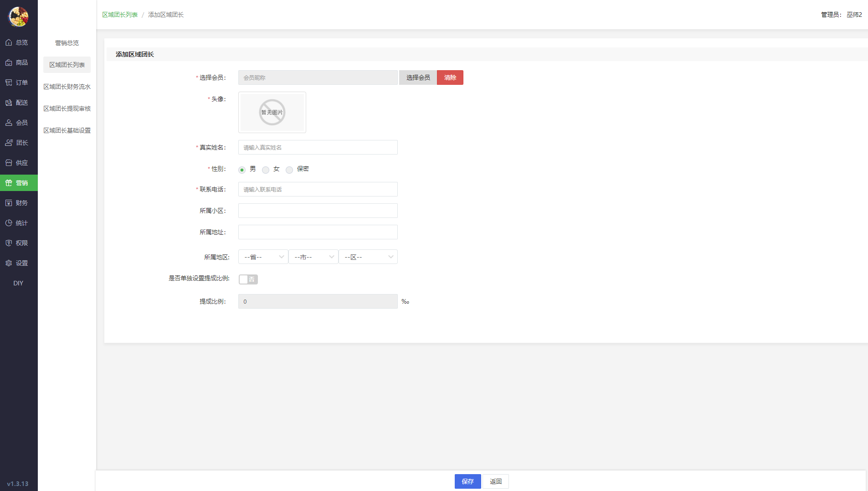Screen dimensions: 868x491
Task: Click the red 清除 clear button
Action: tap(450, 78)
